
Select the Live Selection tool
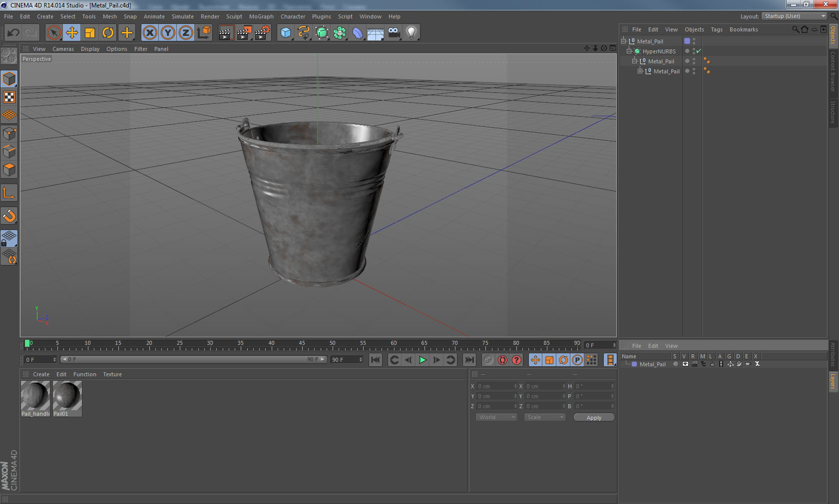(x=53, y=33)
